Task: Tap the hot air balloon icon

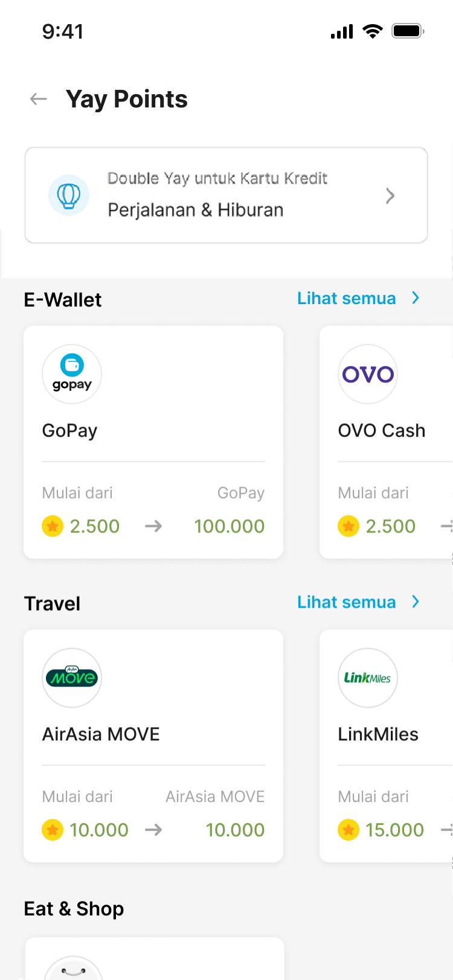Action: (69, 195)
